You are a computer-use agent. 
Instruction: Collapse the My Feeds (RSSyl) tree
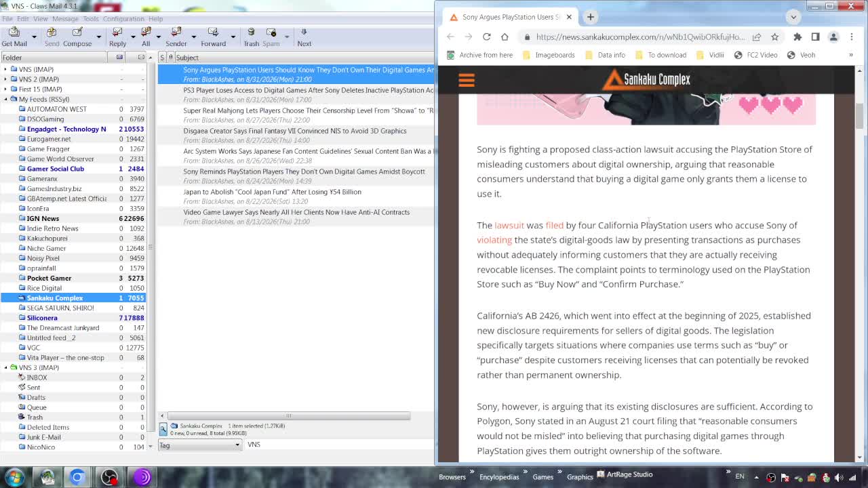tap(5, 99)
